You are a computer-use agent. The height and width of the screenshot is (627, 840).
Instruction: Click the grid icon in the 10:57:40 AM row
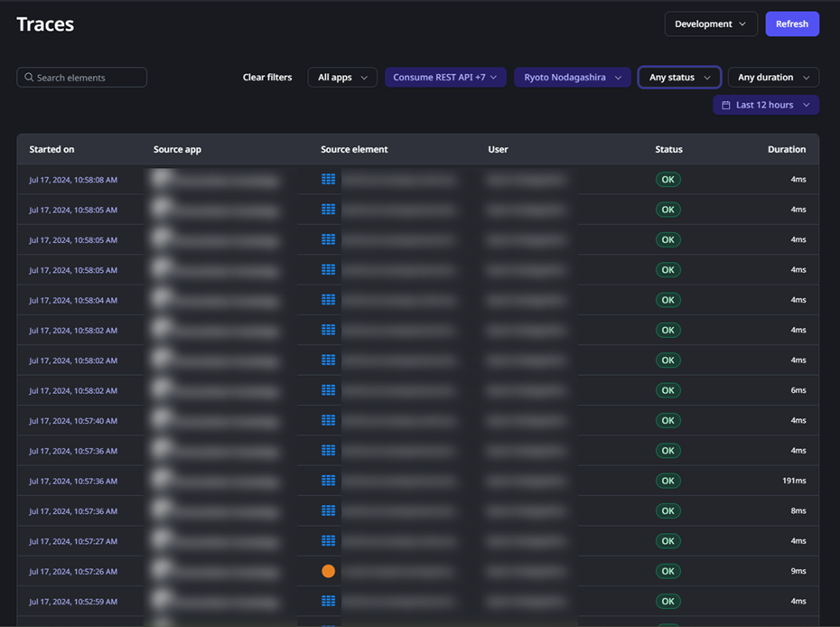pos(328,420)
